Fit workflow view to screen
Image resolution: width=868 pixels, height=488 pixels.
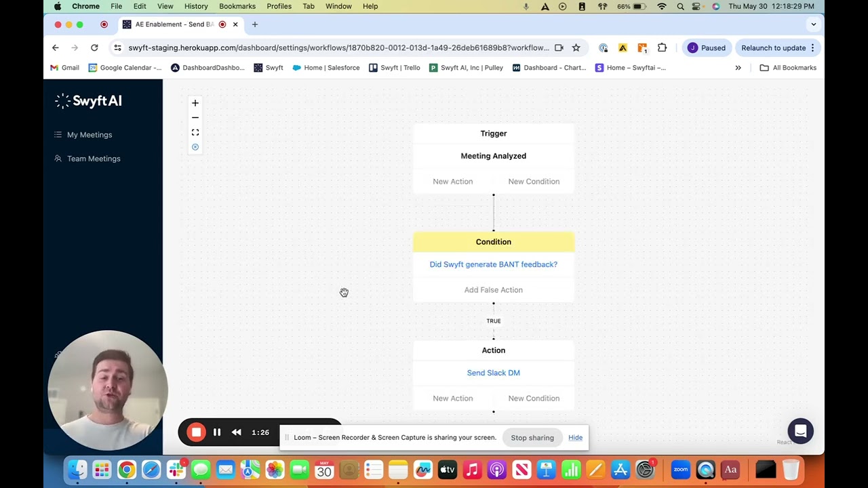point(195,133)
